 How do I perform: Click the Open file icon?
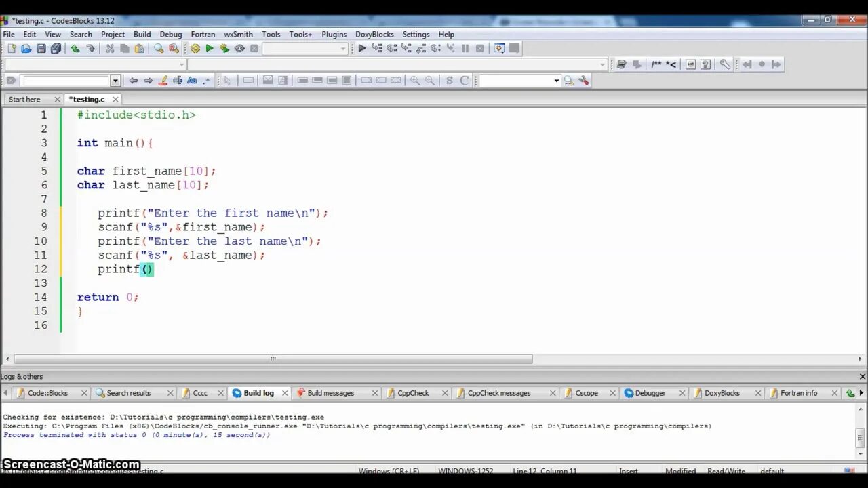pyautogui.click(x=26, y=48)
